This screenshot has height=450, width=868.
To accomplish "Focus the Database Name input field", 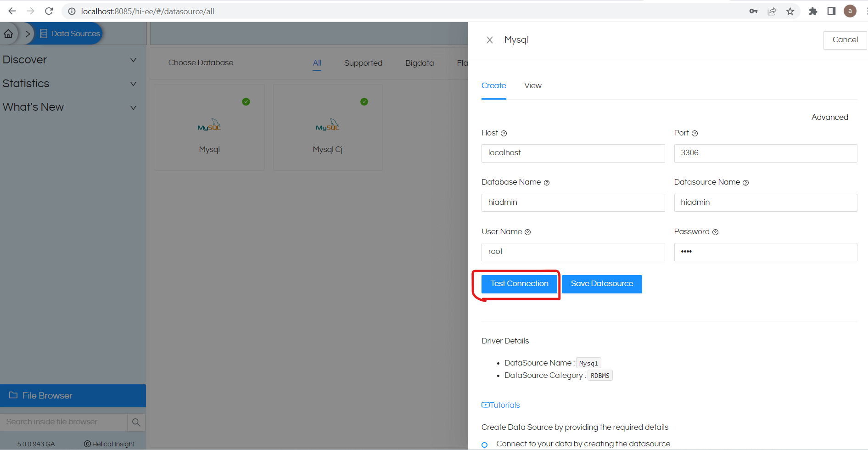I will pyautogui.click(x=573, y=202).
